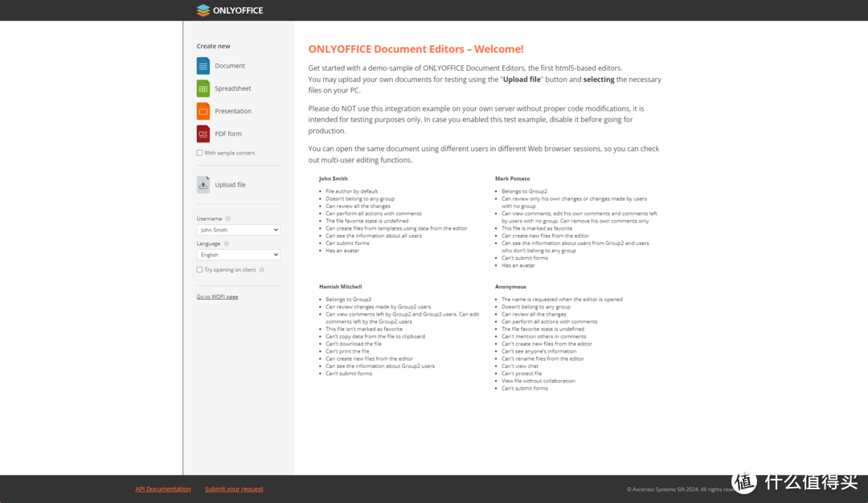Click the 'Belongs to Group2' bullet
This screenshot has height=503, width=868.
tap(524, 191)
